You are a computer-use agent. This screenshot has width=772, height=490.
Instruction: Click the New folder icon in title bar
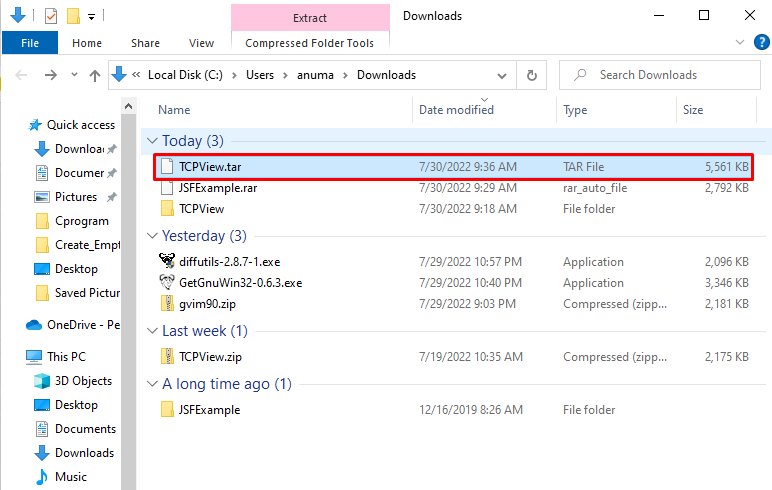pyautogui.click(x=73, y=16)
